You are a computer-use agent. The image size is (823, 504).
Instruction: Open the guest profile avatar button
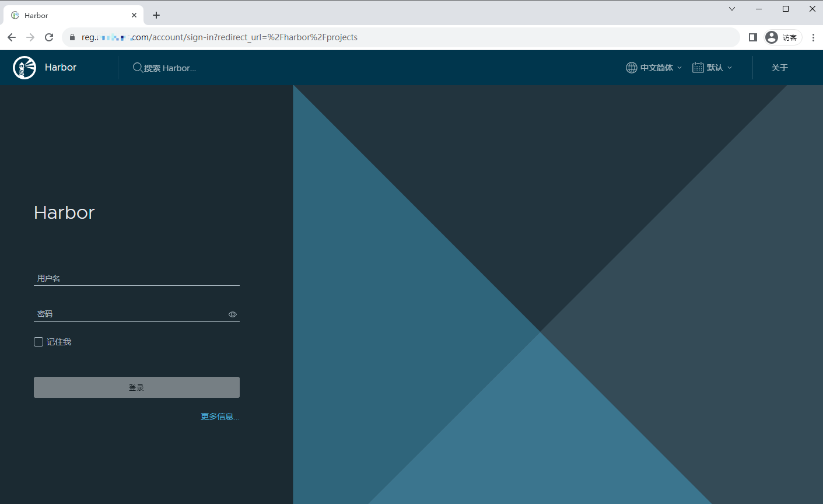click(783, 37)
